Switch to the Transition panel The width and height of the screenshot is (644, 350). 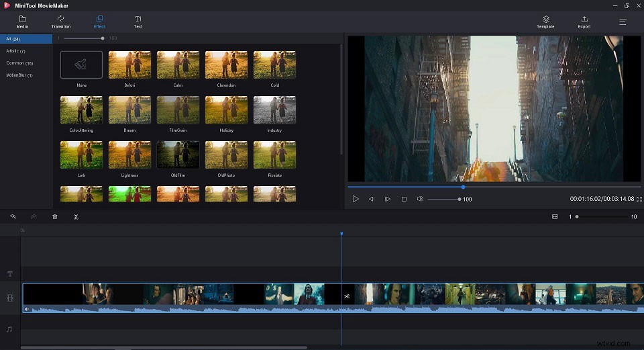click(x=61, y=21)
